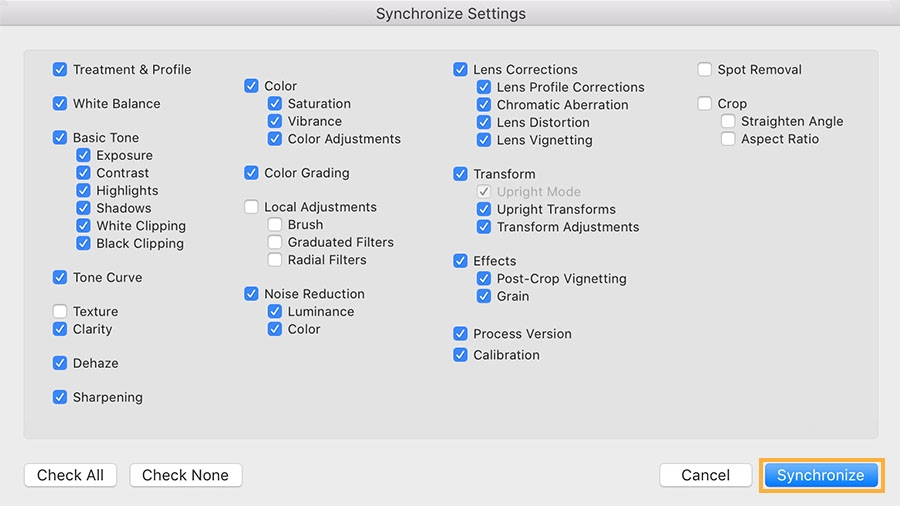Image resolution: width=900 pixels, height=506 pixels.
Task: Uncheck the Process Version checkbox
Action: point(461,334)
